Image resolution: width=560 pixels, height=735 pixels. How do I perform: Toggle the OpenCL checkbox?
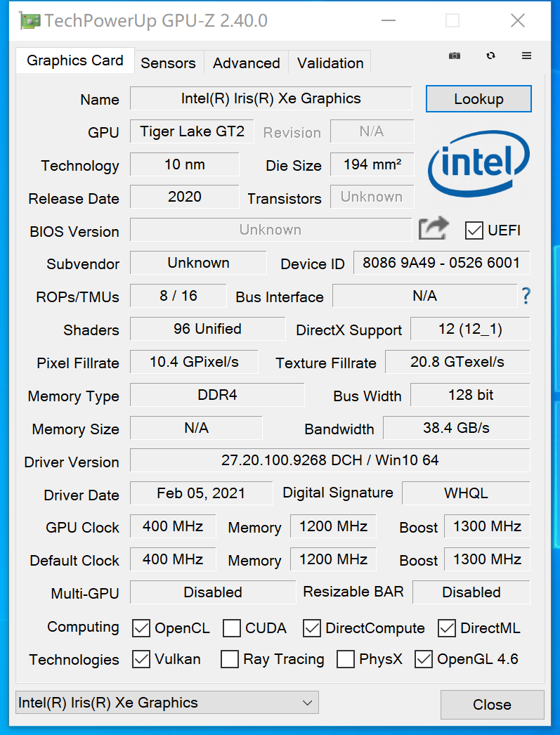pos(141,628)
